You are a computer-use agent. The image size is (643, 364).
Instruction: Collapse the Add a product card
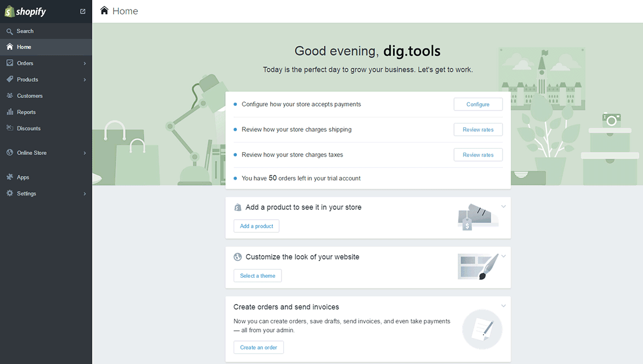pyautogui.click(x=504, y=206)
